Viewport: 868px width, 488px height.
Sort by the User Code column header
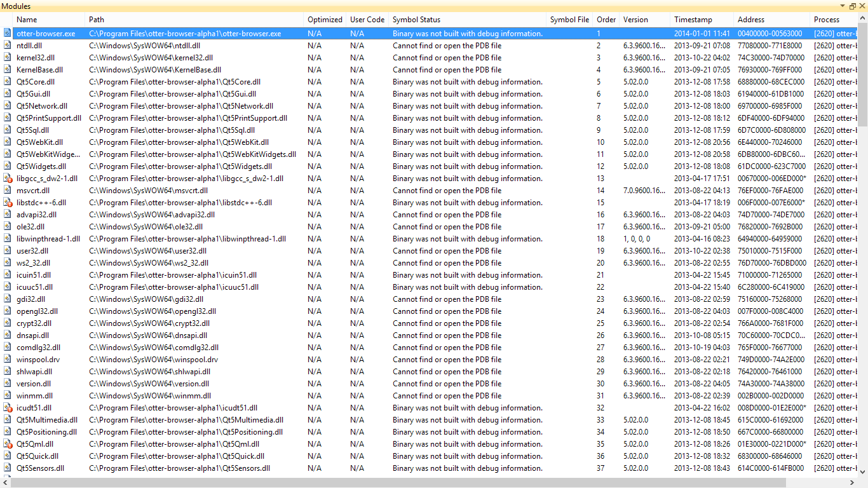coord(367,20)
